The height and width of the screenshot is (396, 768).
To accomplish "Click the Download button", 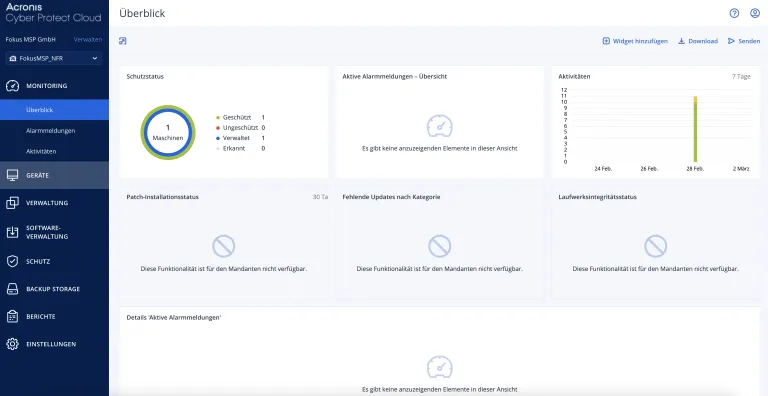I will point(698,41).
